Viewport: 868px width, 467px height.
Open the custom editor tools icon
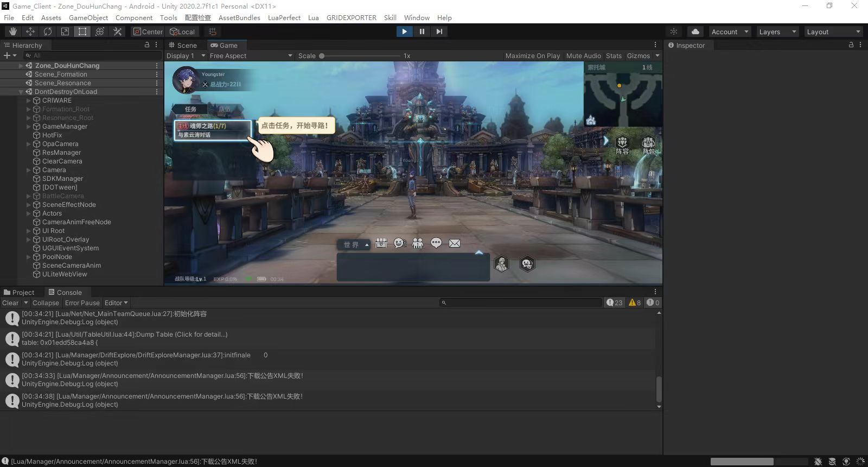click(x=117, y=31)
